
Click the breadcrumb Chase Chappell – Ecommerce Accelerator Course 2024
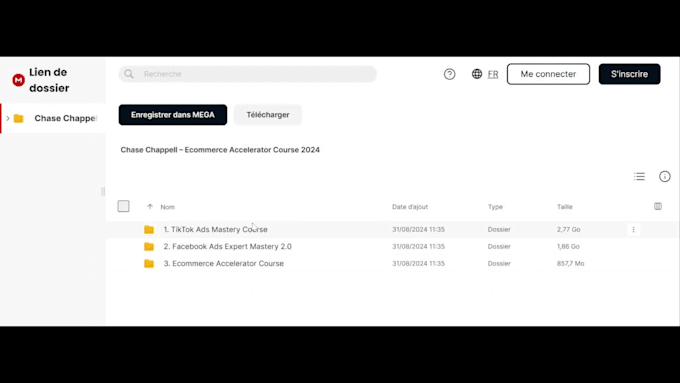pyautogui.click(x=220, y=150)
